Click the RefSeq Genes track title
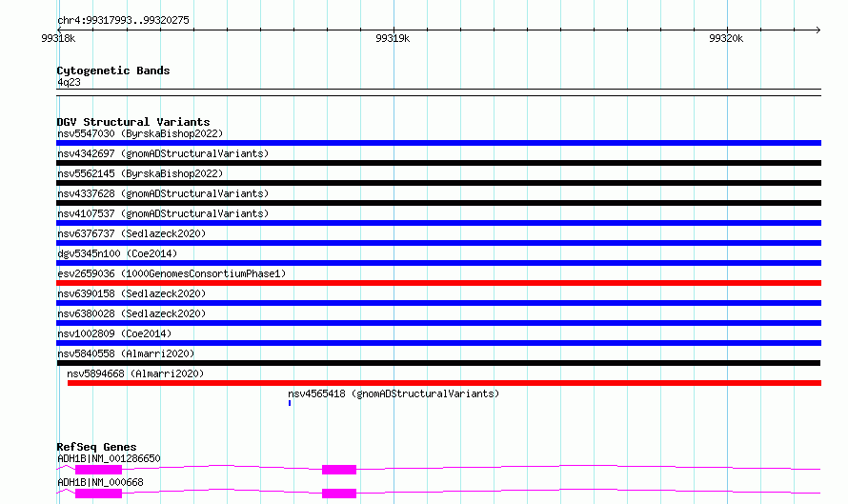 [x=96, y=447]
